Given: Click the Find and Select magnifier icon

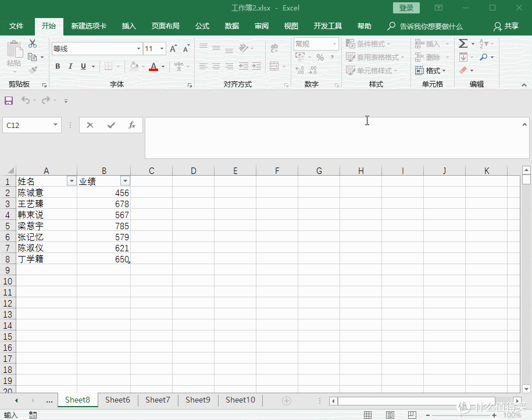Looking at the screenshot, I should coord(484,57).
